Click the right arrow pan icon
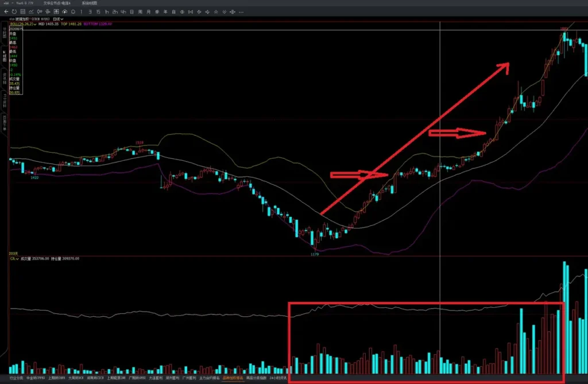The width and height of the screenshot is (588, 384). click(207, 12)
